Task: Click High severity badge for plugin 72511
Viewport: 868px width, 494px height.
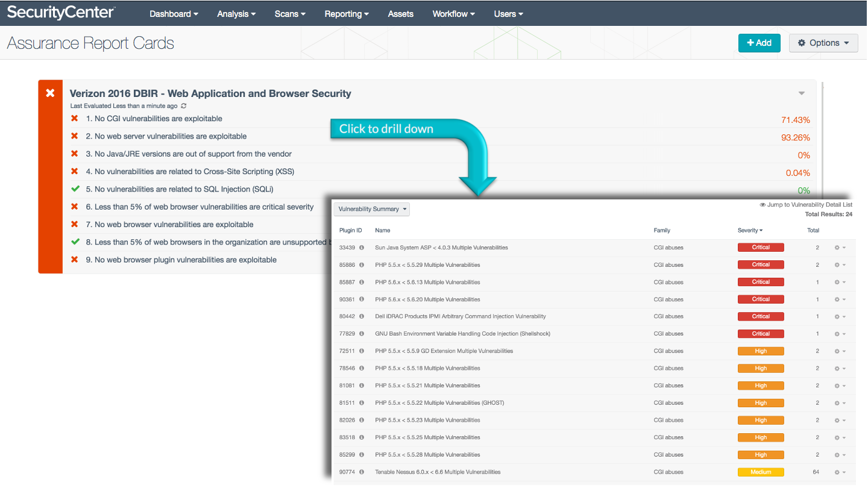Action: point(761,351)
